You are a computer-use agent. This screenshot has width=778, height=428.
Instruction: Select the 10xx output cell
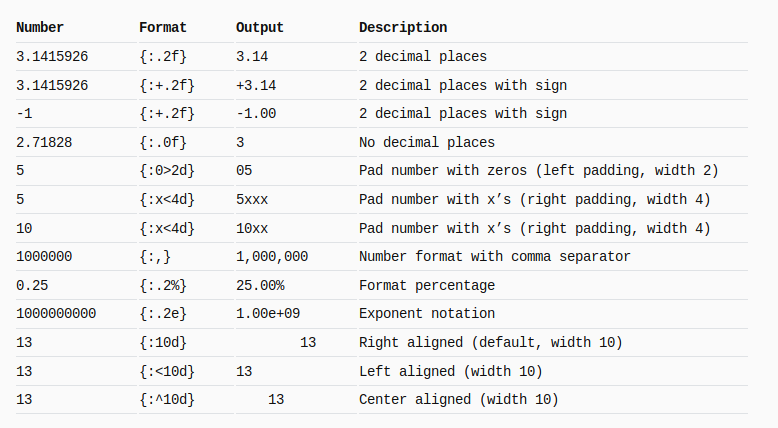coord(252,228)
